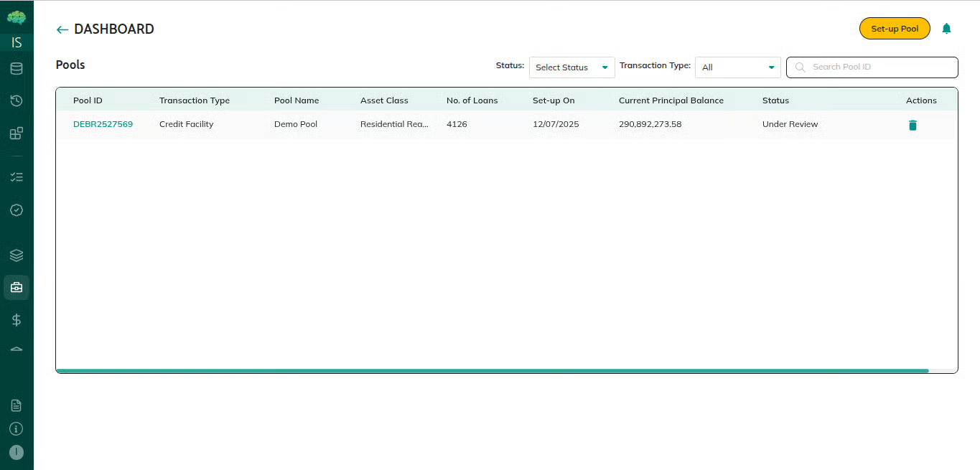The height and width of the screenshot is (470, 980).
Task: Open the checklist icon in sidebar
Action: 16,177
